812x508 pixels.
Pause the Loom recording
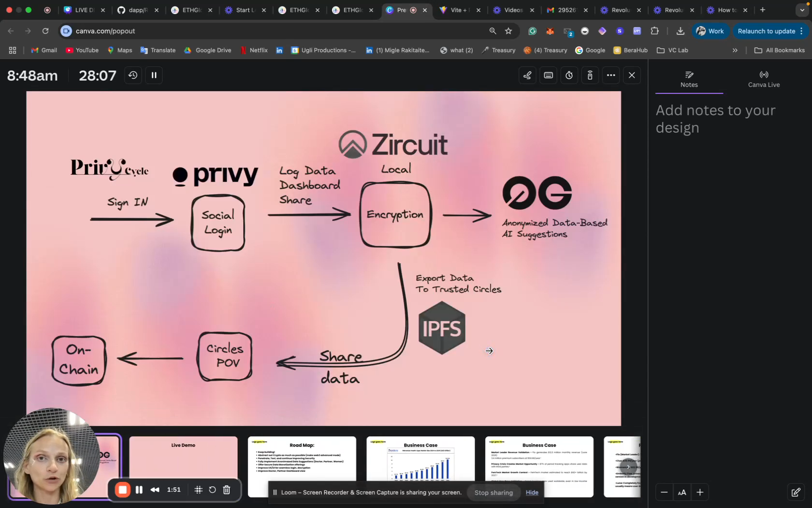point(139,490)
